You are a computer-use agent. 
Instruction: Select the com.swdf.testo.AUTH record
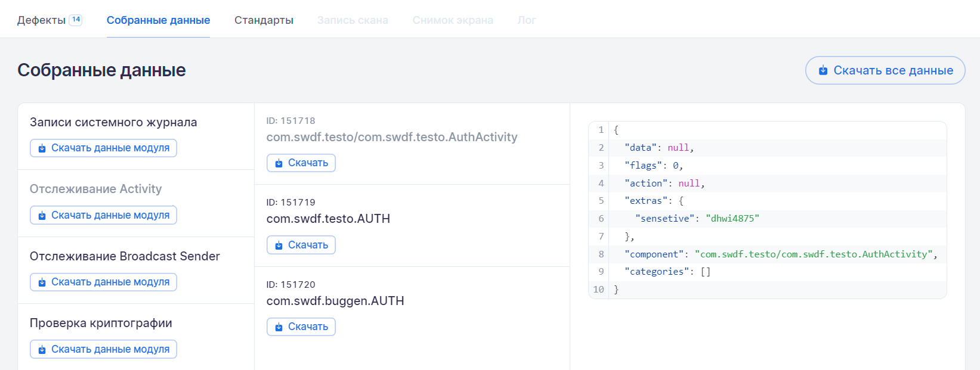pyautogui.click(x=328, y=219)
